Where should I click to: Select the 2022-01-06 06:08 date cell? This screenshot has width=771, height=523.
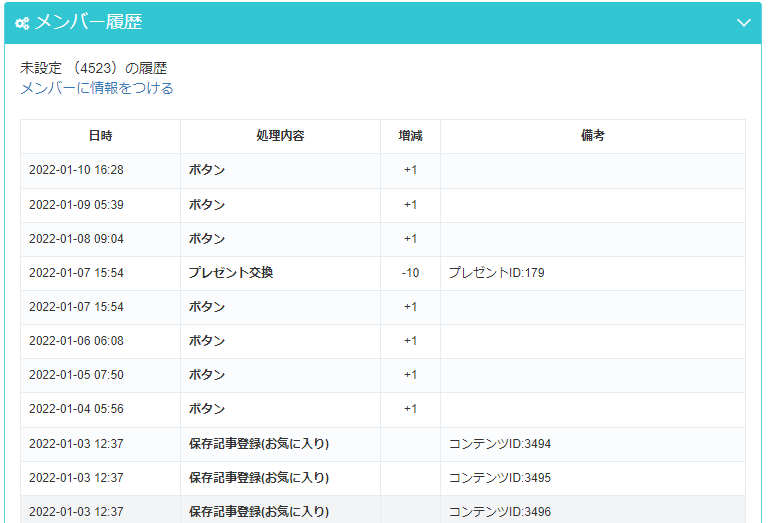coord(76,340)
